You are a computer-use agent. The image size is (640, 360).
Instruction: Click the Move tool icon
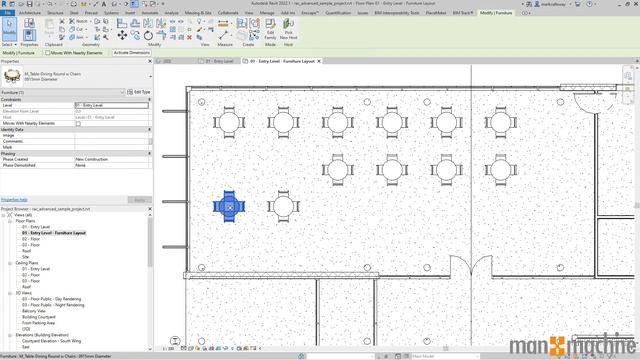122,36
